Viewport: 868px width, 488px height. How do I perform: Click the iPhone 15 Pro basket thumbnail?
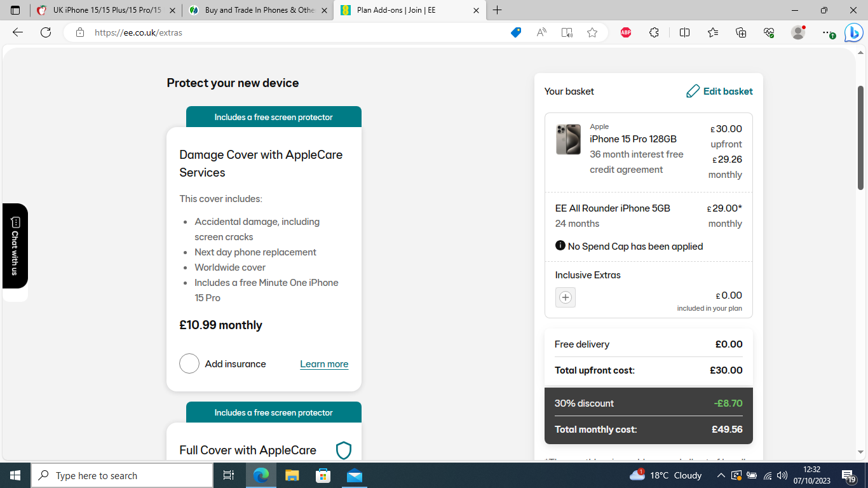click(568, 139)
